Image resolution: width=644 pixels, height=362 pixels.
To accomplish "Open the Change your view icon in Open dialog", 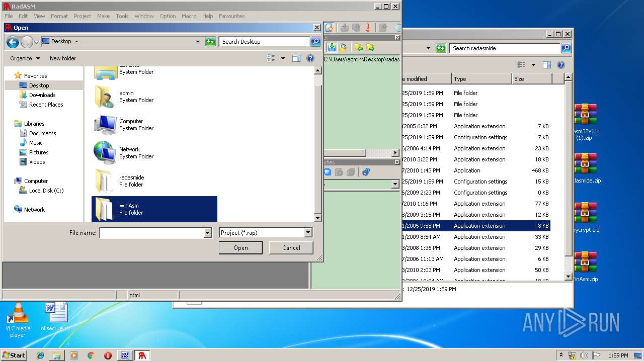I will (271, 58).
